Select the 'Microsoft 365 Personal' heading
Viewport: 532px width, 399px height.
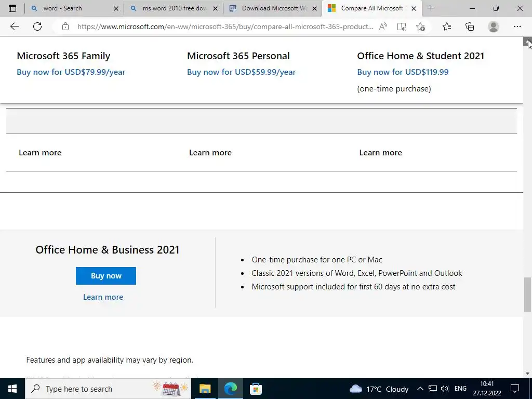pos(238,56)
